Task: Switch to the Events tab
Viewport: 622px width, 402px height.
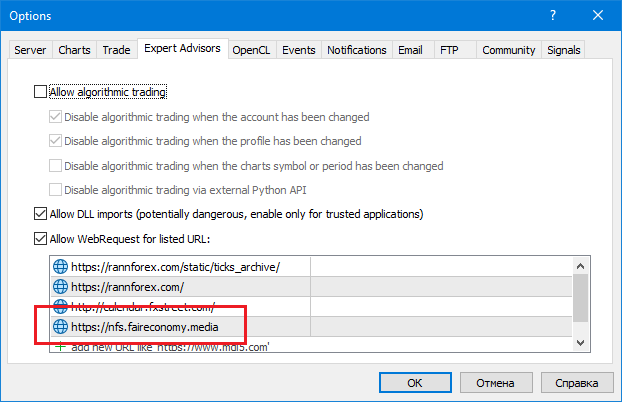Action: (x=299, y=50)
